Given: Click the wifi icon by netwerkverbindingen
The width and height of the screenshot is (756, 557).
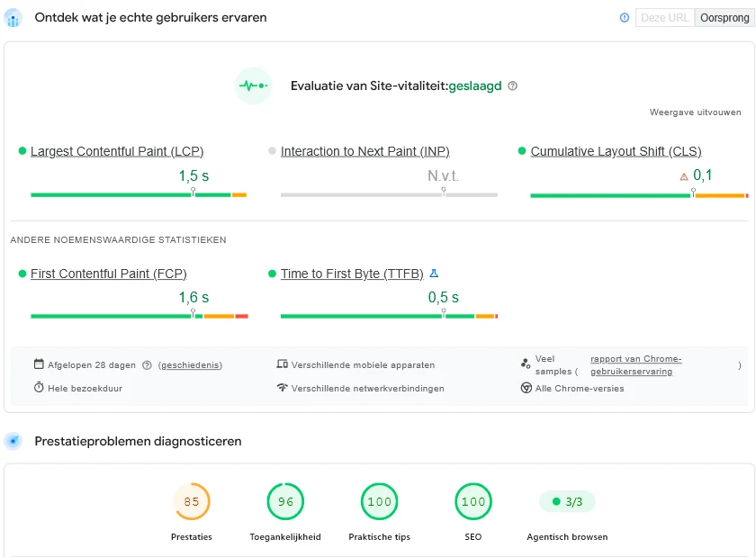Looking at the screenshot, I should (x=282, y=387).
